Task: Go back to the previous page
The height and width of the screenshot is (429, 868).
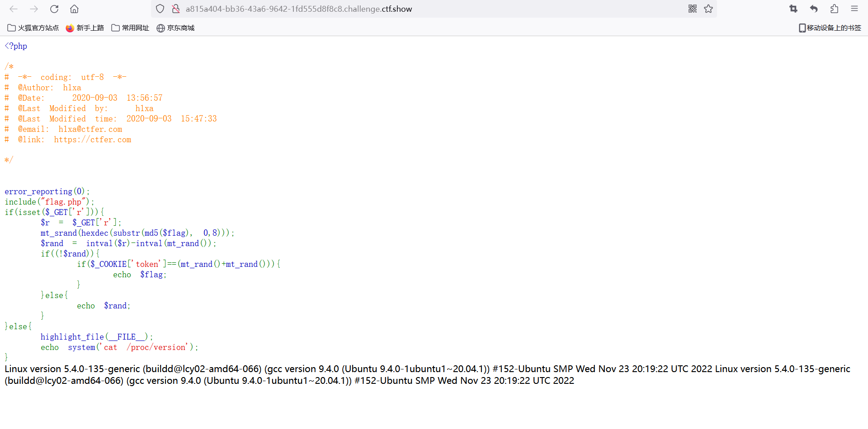Action: point(14,9)
